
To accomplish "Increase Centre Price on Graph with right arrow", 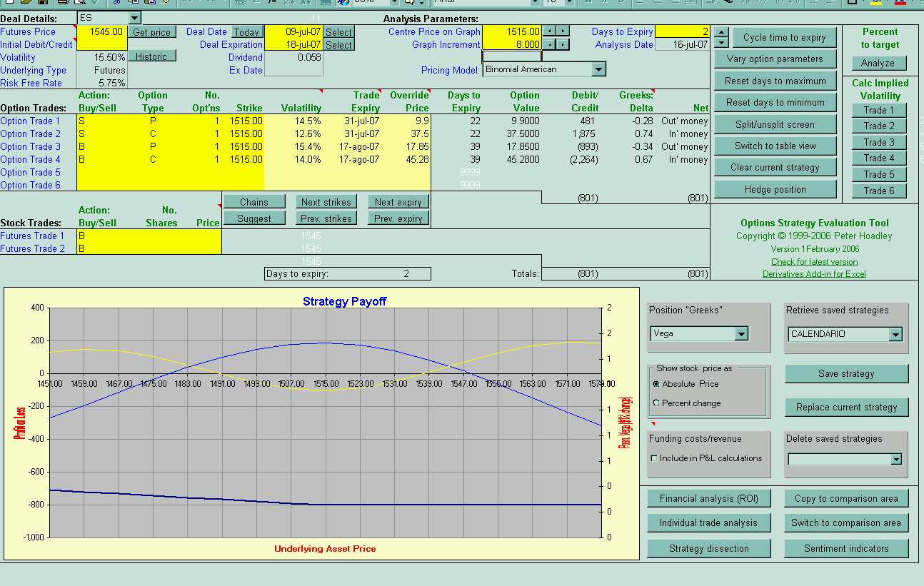I will click(x=563, y=31).
